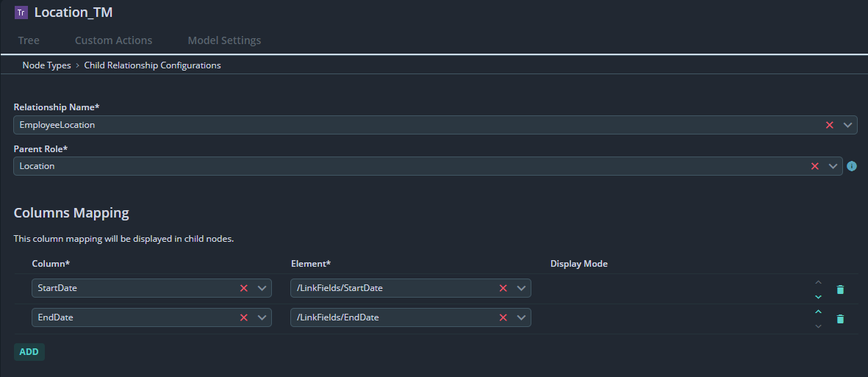Click the StartDate row's disabled up arrow

pyautogui.click(x=818, y=282)
